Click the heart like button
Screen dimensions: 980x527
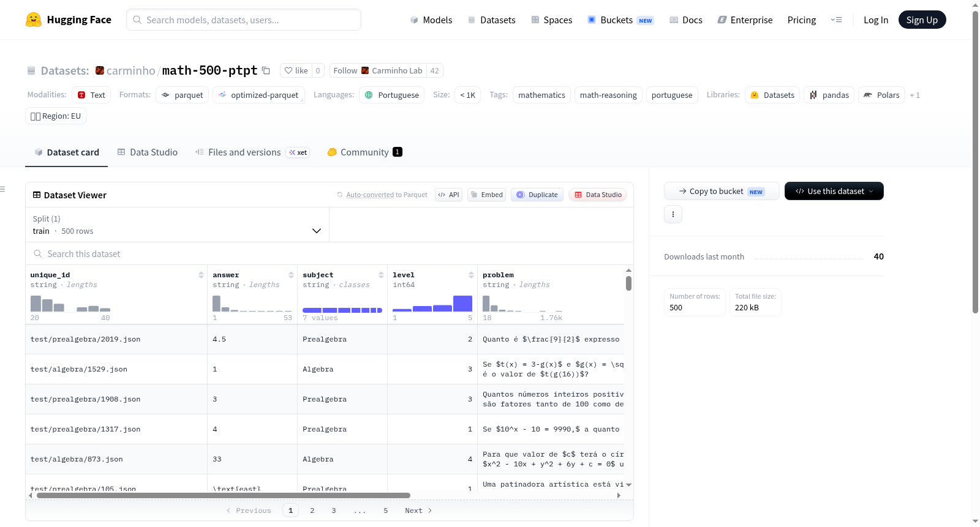click(296, 70)
